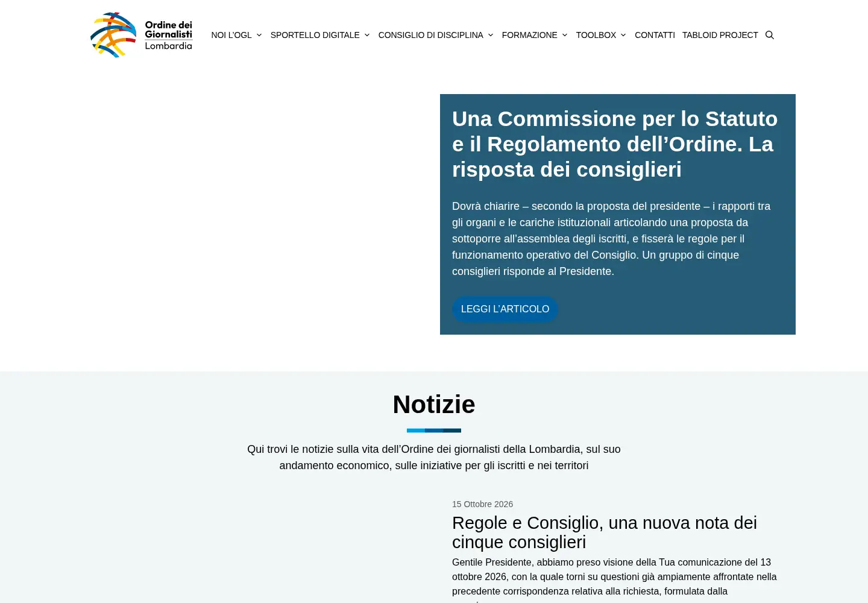
Task: Expand the CONSIGLIO DI DISCIPLINA chevron
Action: coord(491,35)
